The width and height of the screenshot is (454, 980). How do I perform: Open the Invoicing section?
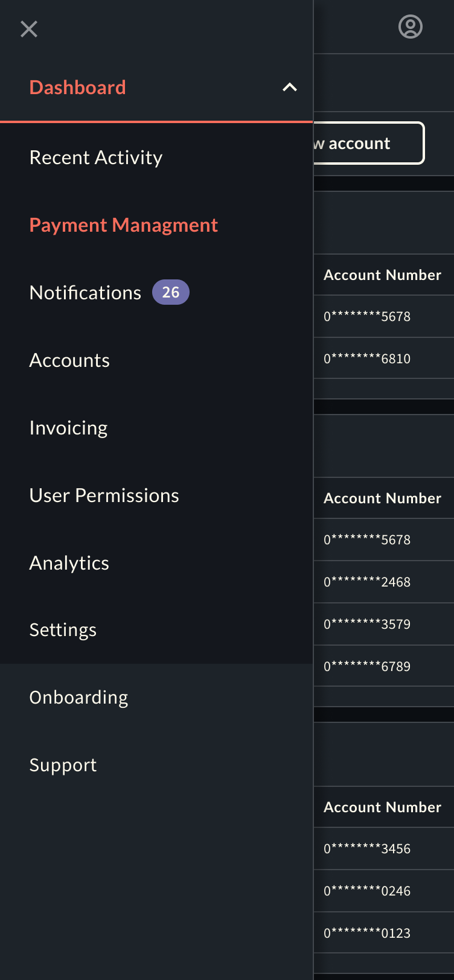click(68, 428)
